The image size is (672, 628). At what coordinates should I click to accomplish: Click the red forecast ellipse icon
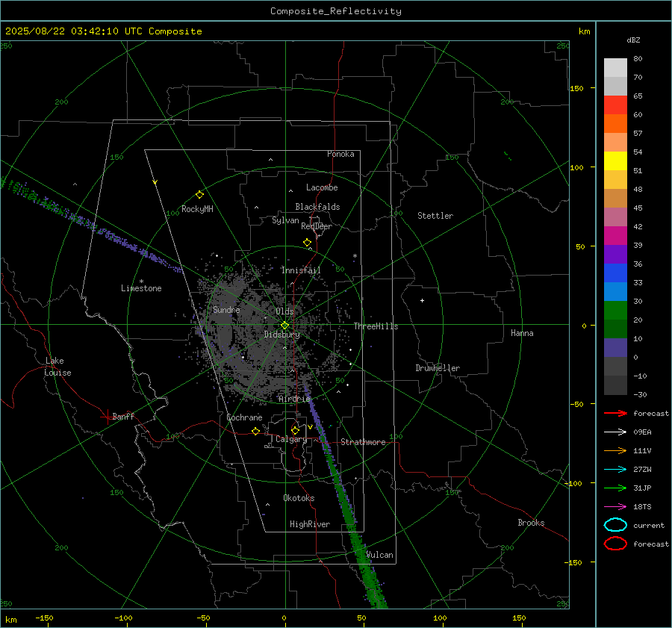[615, 544]
